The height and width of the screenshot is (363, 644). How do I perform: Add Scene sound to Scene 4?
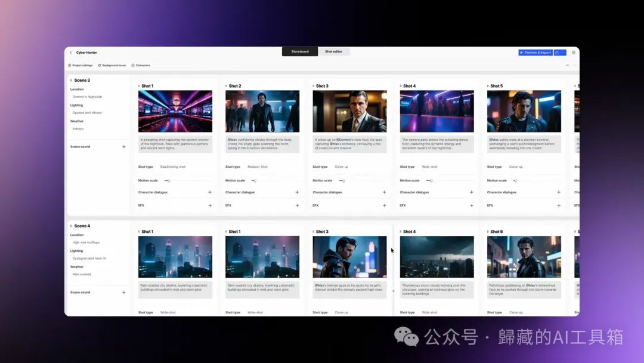(x=123, y=293)
